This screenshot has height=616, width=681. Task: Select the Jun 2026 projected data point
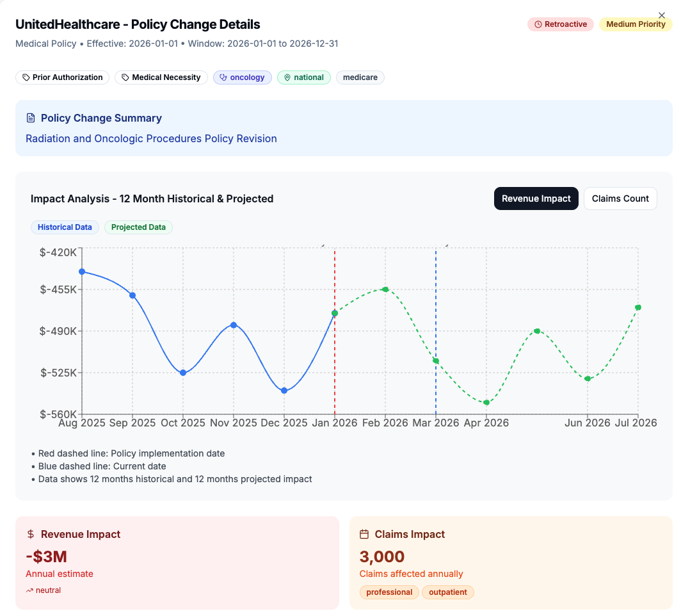(588, 379)
